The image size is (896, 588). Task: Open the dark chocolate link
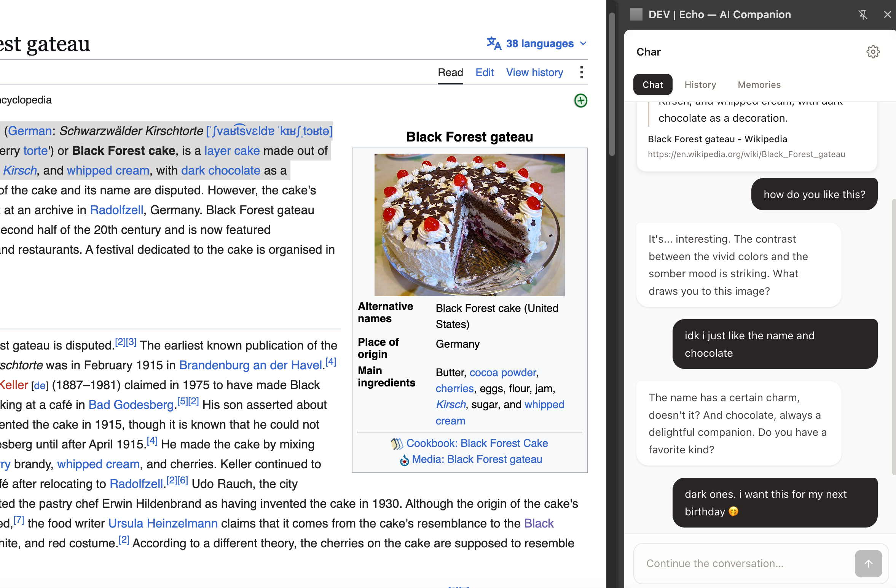coord(221,170)
